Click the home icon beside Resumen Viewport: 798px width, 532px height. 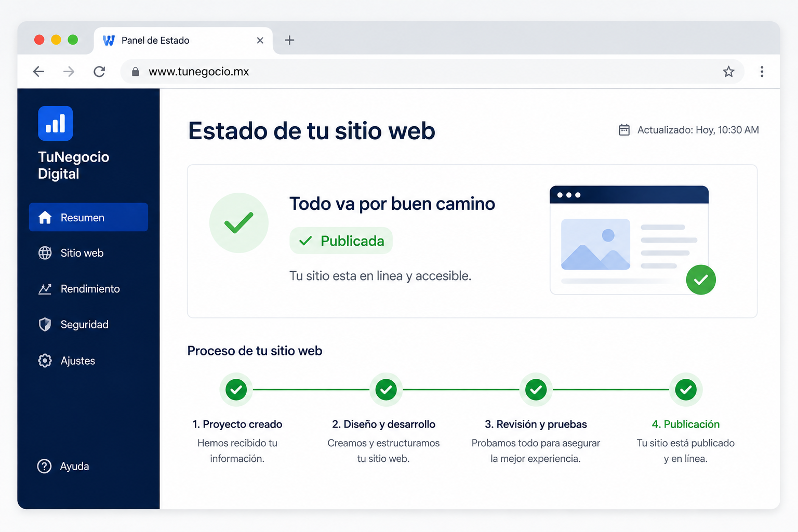coord(45,217)
